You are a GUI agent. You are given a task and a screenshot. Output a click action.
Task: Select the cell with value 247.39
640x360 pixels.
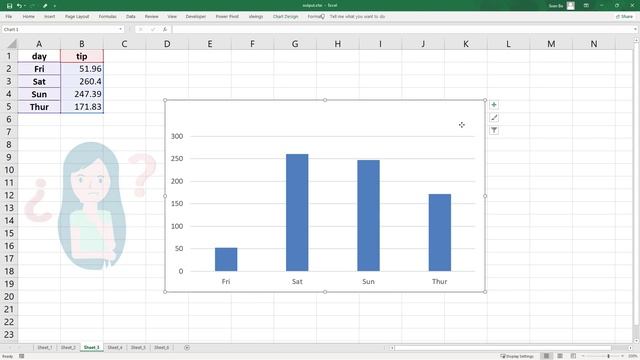pos(82,94)
